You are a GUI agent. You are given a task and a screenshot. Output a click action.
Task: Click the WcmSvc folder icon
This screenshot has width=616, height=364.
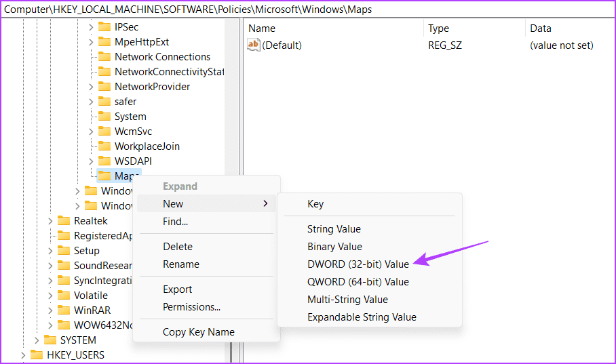click(104, 131)
